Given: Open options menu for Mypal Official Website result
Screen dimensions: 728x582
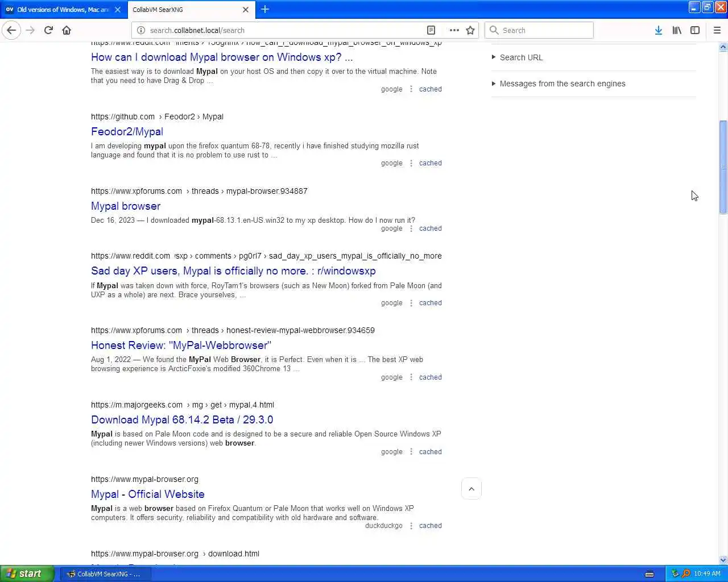Looking at the screenshot, I should [x=411, y=526].
